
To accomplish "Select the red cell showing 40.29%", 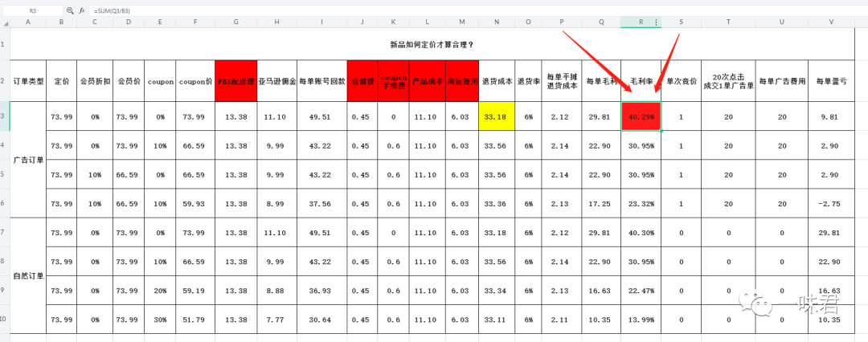I will click(641, 116).
